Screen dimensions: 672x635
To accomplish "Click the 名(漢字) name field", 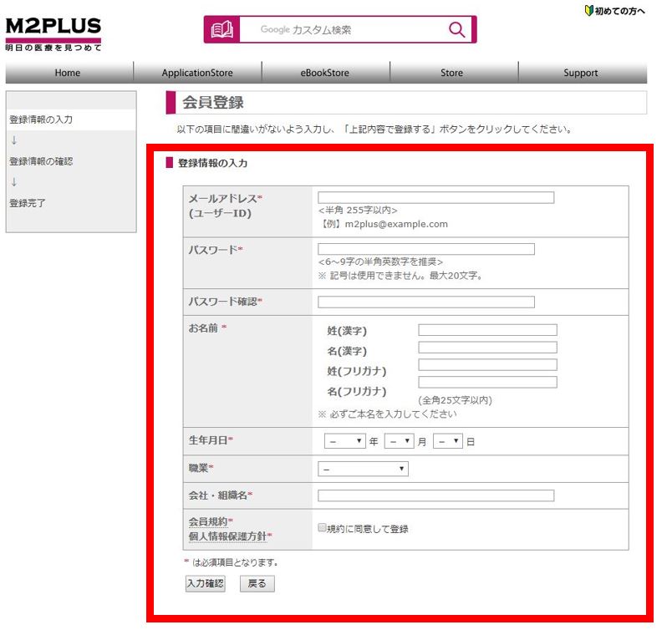I will (x=488, y=348).
